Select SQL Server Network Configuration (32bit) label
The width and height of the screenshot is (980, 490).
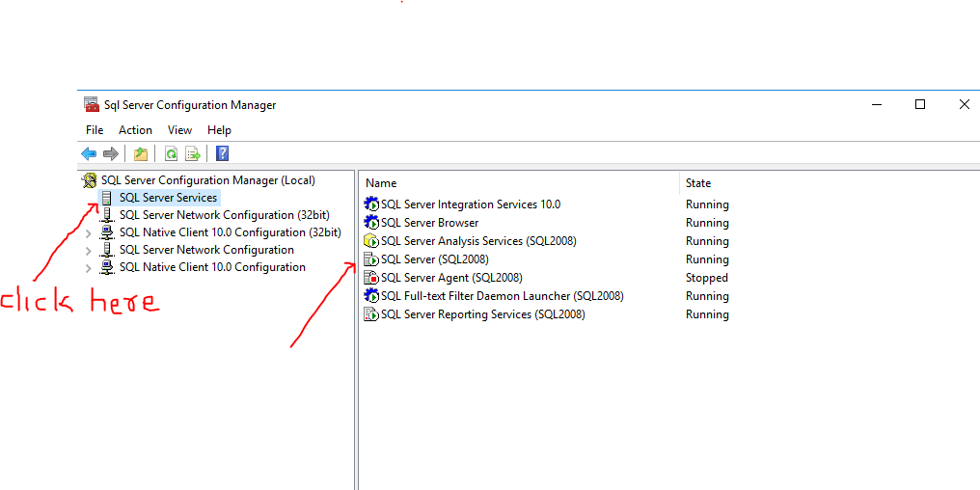(x=225, y=215)
